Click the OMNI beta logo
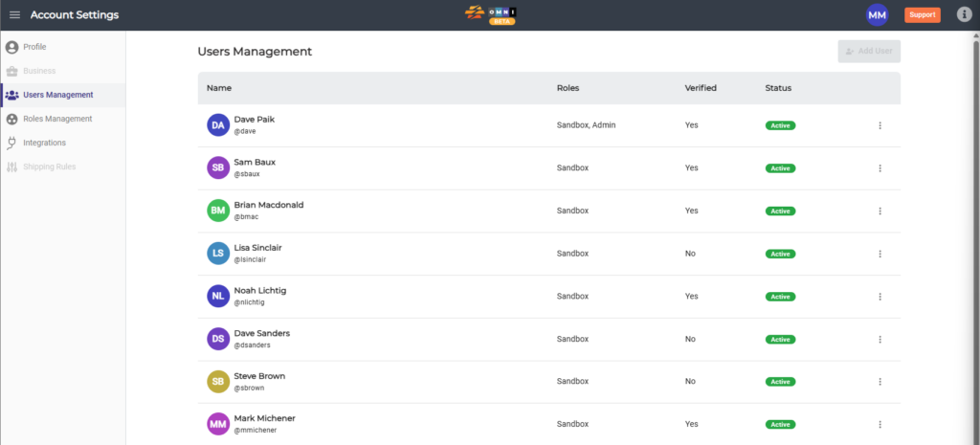The width and height of the screenshot is (980, 445). pos(491,15)
